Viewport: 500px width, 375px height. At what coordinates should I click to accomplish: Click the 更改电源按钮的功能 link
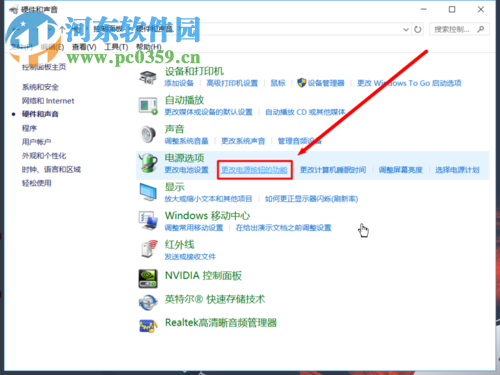(x=254, y=170)
